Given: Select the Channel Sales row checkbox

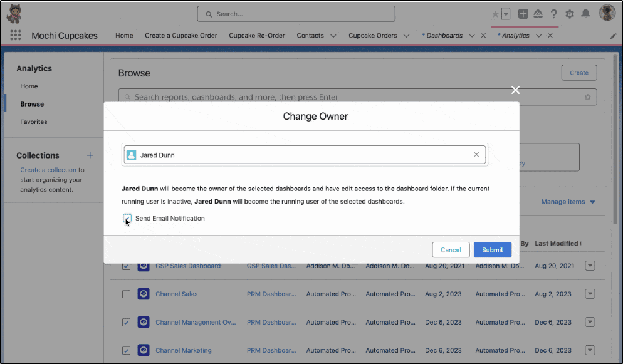Looking at the screenshot, I should click(x=127, y=294).
